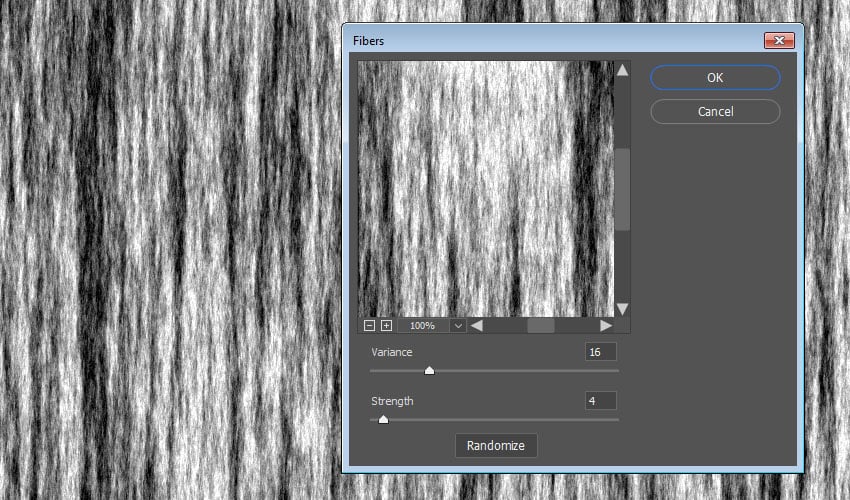
Task: Click the preview scroll right arrow
Action: (x=606, y=325)
